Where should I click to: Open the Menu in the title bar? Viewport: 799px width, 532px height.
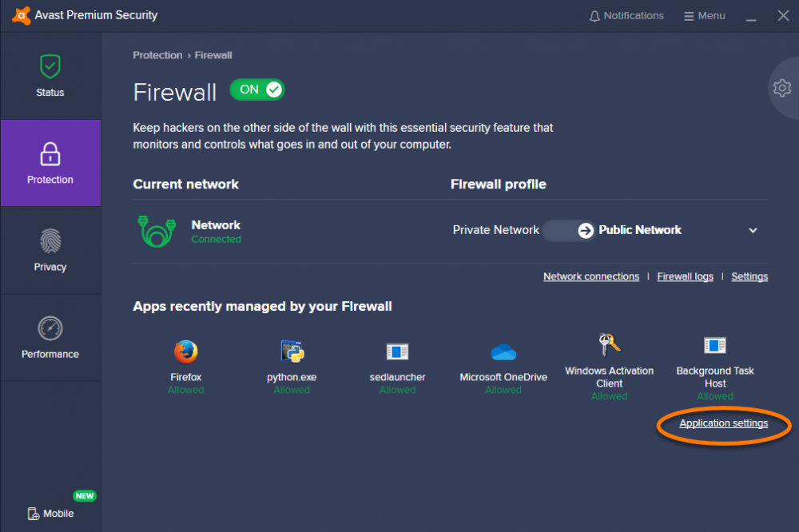[x=704, y=15]
